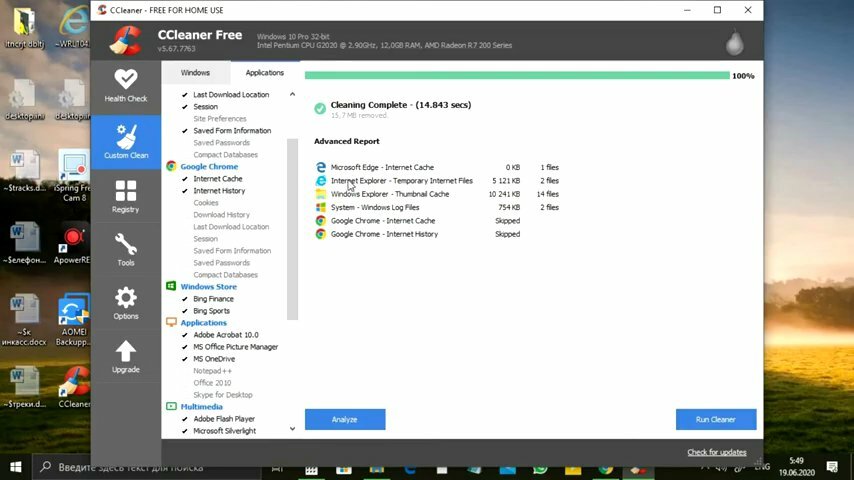Click the Windows taskbar search box
The width and height of the screenshot is (854, 480).
[x=147, y=467]
